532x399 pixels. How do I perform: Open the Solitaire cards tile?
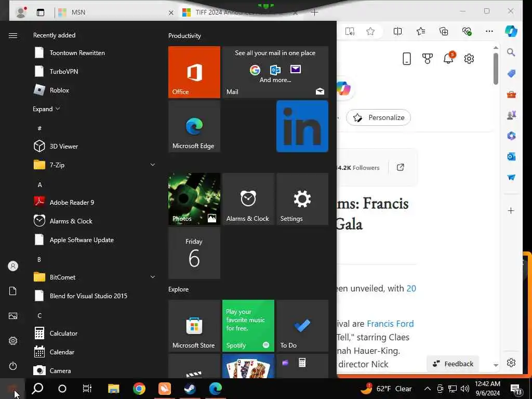(248, 366)
